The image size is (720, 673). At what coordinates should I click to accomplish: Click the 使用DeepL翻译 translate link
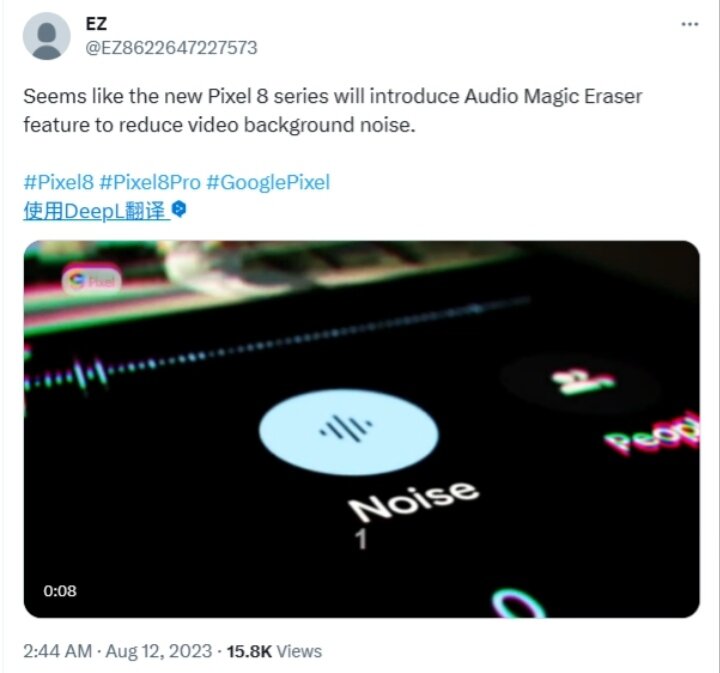(x=96, y=211)
